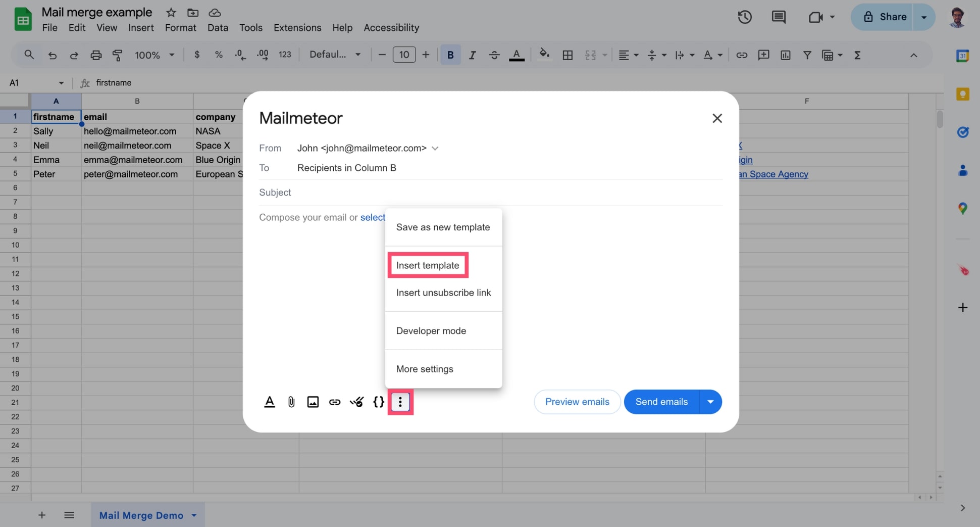Insert an image in the Mailmeteor email

[x=313, y=402]
